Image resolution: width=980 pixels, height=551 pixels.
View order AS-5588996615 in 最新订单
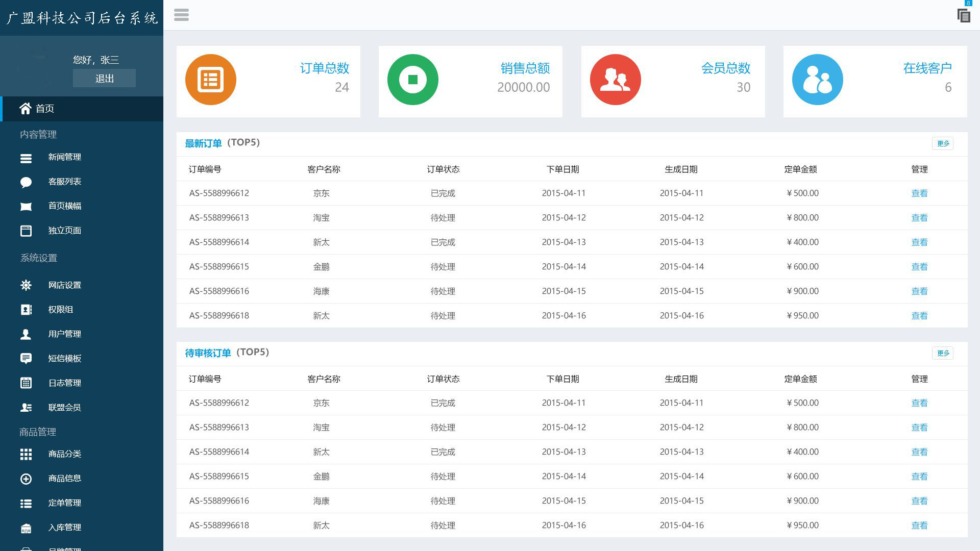click(x=919, y=267)
